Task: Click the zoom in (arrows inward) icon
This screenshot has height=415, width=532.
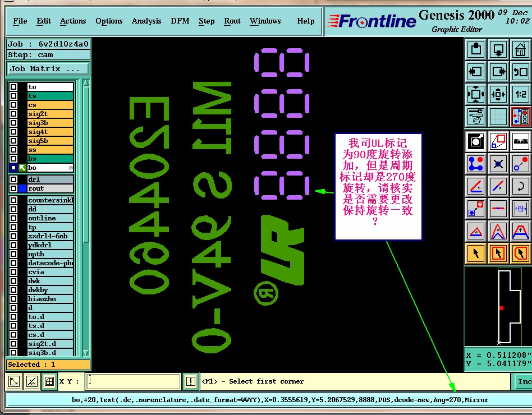Action: 476,94
